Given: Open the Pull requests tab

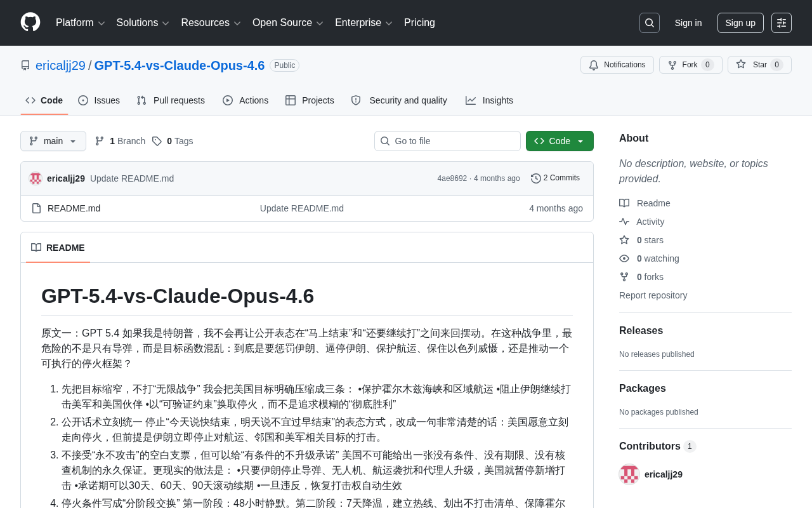Looking at the screenshot, I should click(x=171, y=100).
